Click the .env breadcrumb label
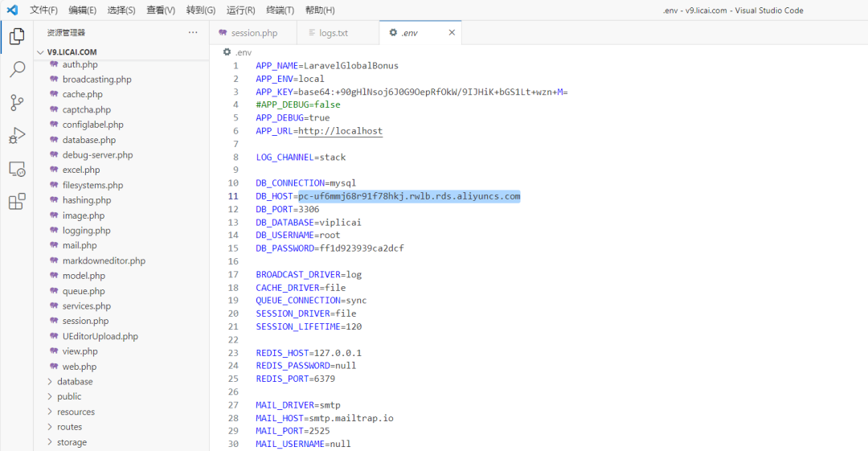 pos(244,52)
